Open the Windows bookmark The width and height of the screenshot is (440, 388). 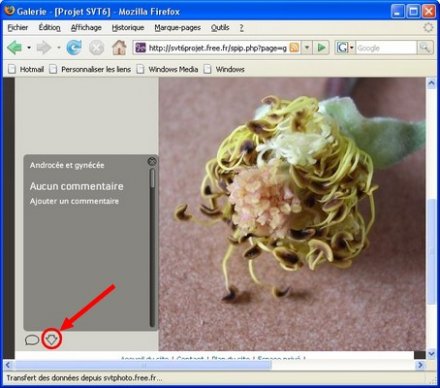coord(224,69)
